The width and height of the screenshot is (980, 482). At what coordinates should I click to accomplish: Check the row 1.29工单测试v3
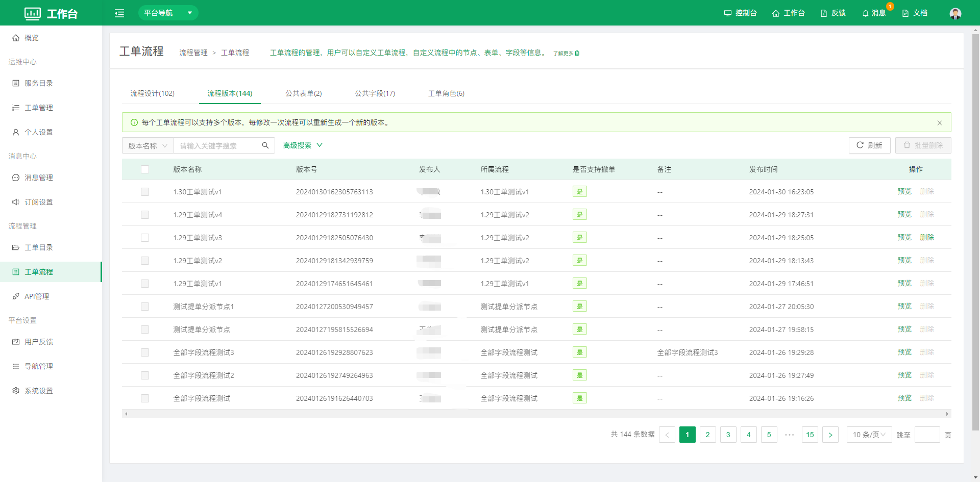click(x=145, y=238)
